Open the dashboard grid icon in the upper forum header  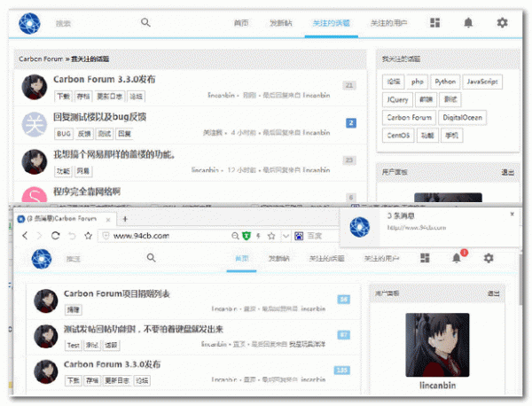[435, 23]
